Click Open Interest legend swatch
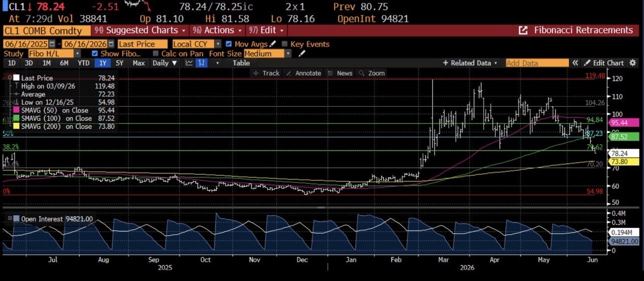The height and width of the screenshot is (281, 644). tap(16, 219)
